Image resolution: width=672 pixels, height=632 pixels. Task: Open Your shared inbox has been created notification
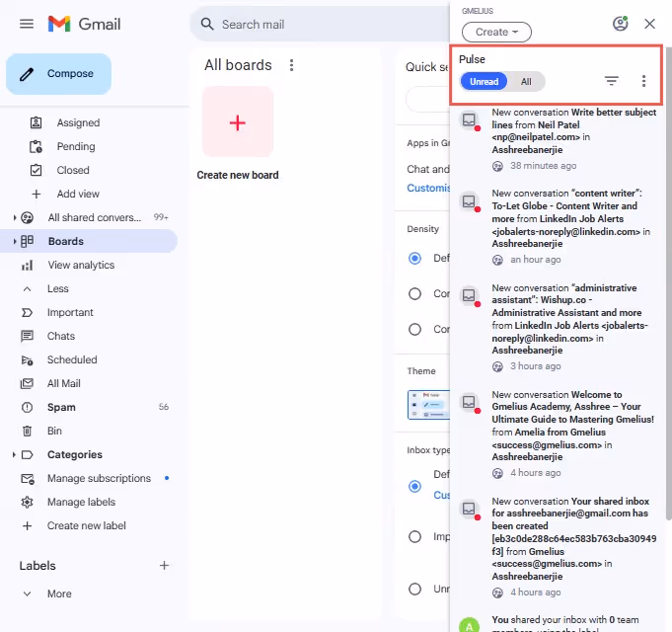pyautogui.click(x=574, y=538)
